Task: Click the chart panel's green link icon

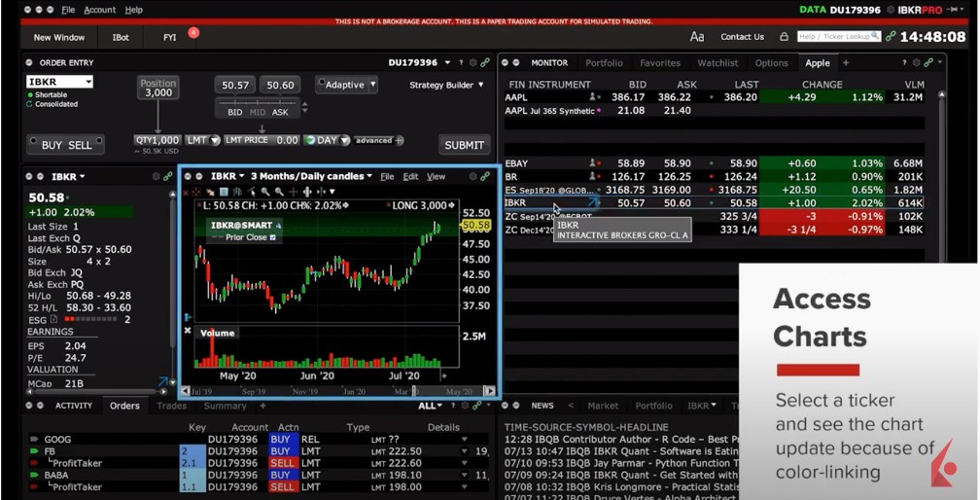Action: point(485,176)
